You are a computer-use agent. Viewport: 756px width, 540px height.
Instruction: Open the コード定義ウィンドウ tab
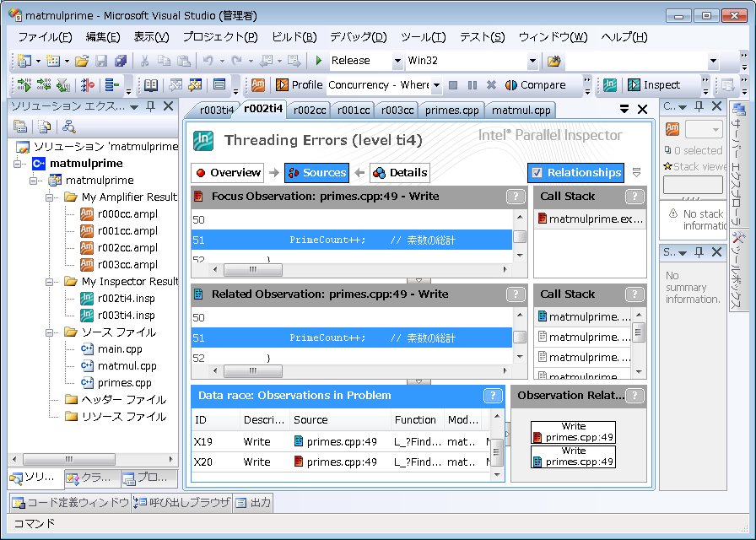click(x=70, y=503)
